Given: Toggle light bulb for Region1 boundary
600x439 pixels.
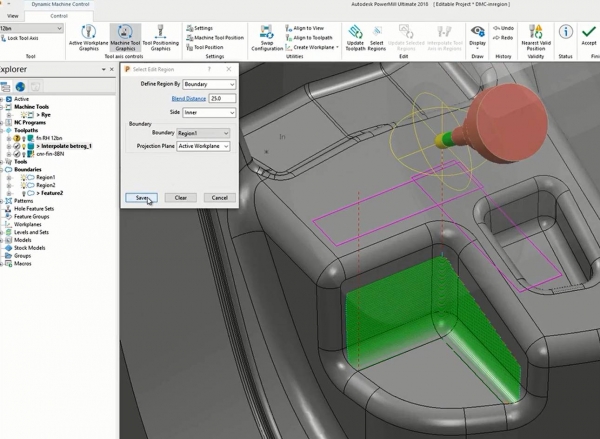Looking at the screenshot, I should [24, 177].
